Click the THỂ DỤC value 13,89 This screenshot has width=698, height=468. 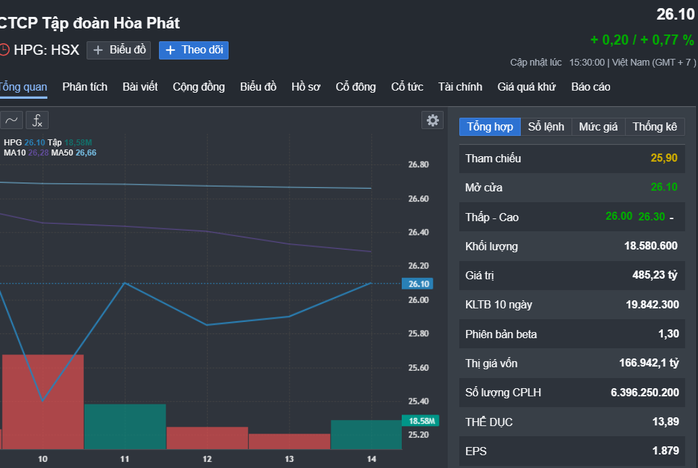(x=666, y=422)
